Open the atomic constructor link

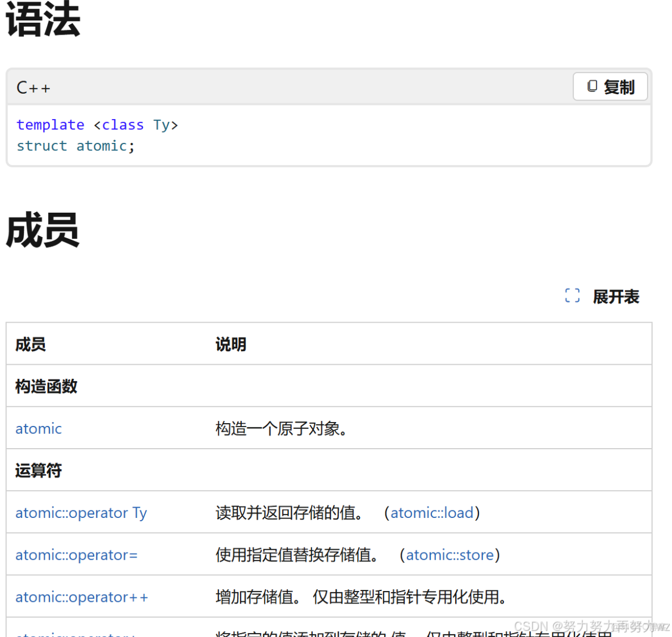[x=38, y=428]
